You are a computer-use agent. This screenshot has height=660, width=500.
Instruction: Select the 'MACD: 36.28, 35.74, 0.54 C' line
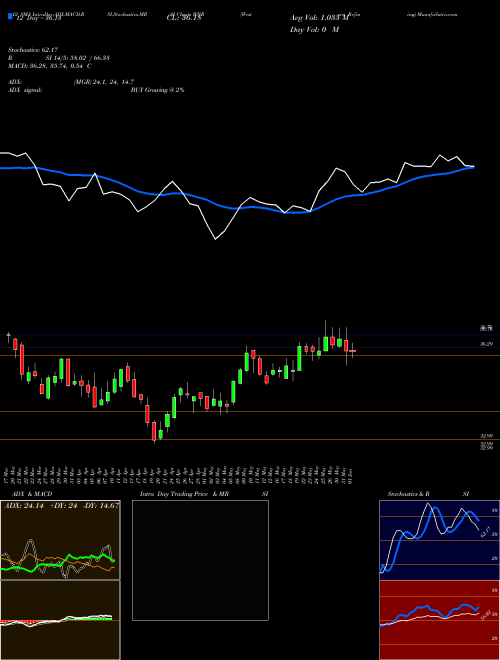50,66
